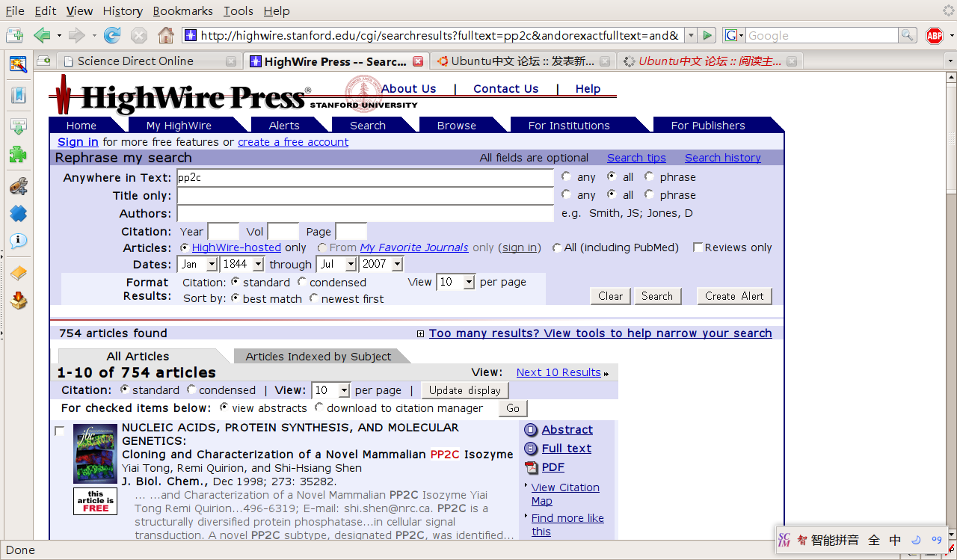Click the citation Year input box
The width and height of the screenshot is (957, 560).
pos(223,232)
